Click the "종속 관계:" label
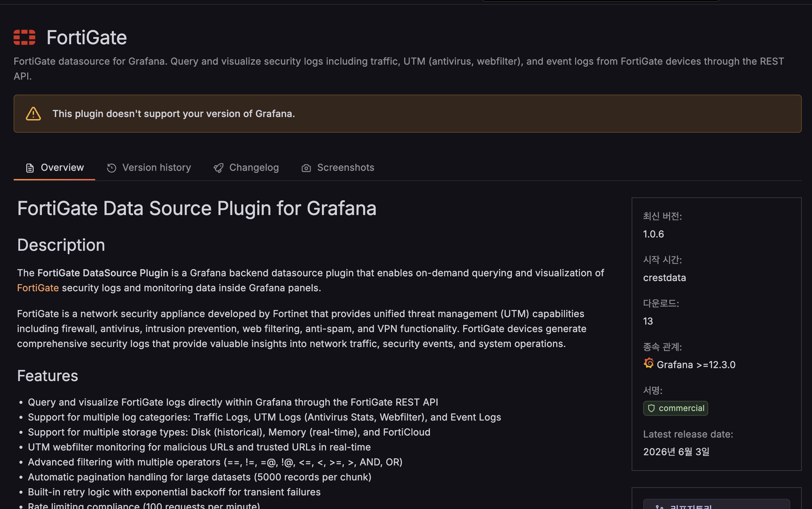This screenshot has width=812, height=509. click(662, 347)
